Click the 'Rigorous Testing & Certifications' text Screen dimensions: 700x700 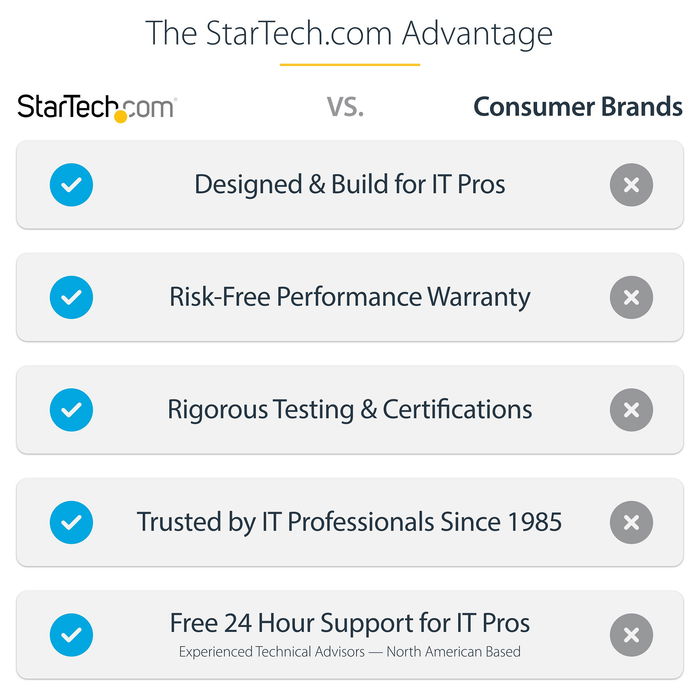coord(350,410)
